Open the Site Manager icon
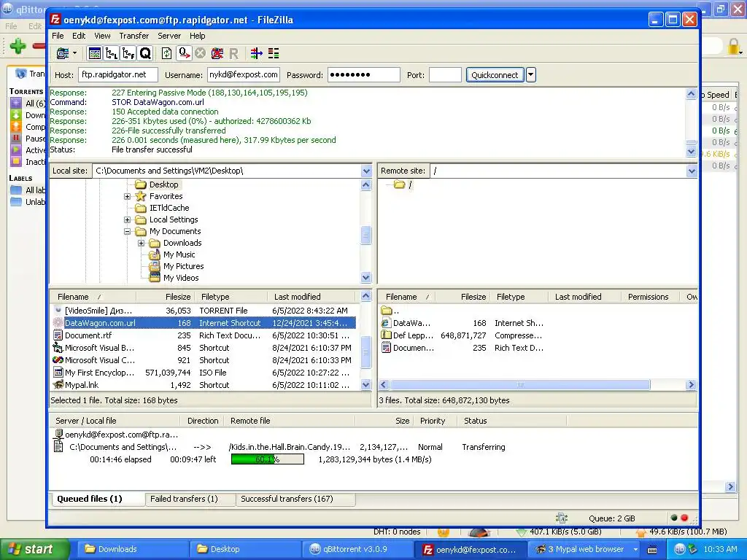The height and width of the screenshot is (560, 747). pyautogui.click(x=63, y=53)
